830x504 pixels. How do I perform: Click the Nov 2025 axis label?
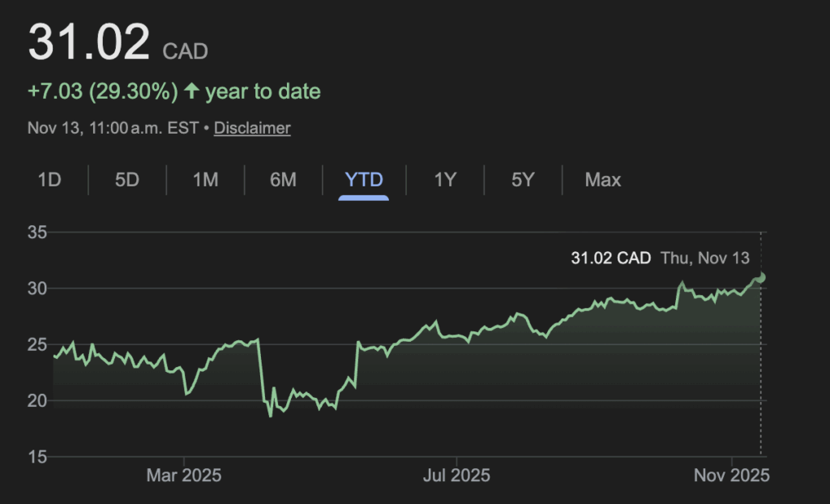(x=731, y=475)
